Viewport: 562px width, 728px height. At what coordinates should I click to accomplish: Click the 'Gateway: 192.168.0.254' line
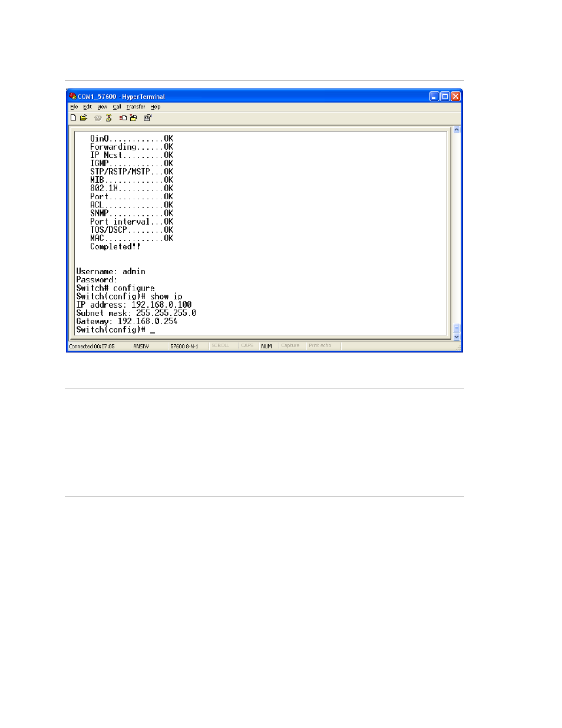click(127, 321)
